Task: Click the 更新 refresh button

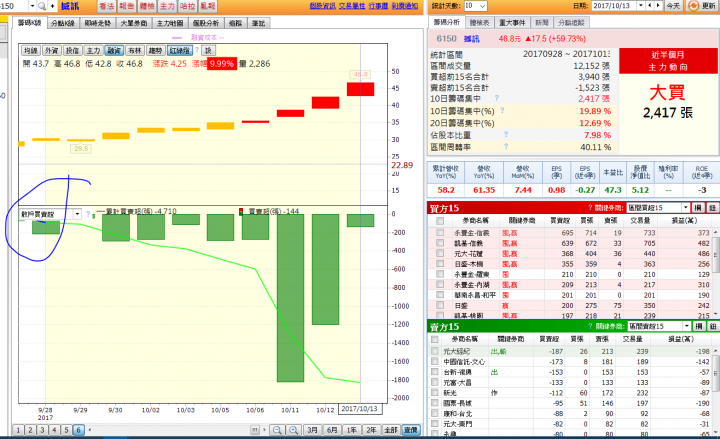Action: point(702,6)
